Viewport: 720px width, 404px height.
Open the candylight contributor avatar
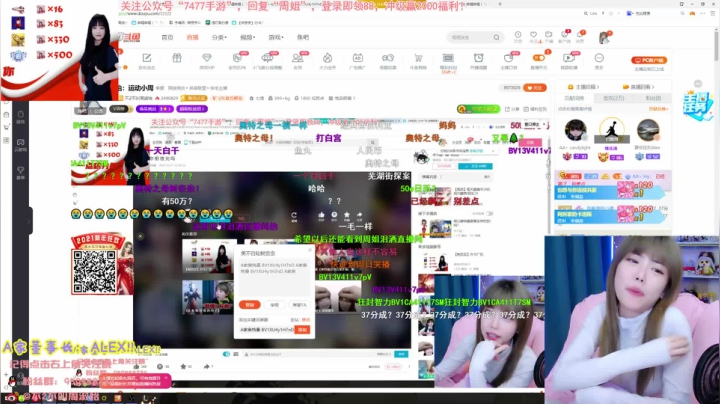pyautogui.click(x=575, y=130)
